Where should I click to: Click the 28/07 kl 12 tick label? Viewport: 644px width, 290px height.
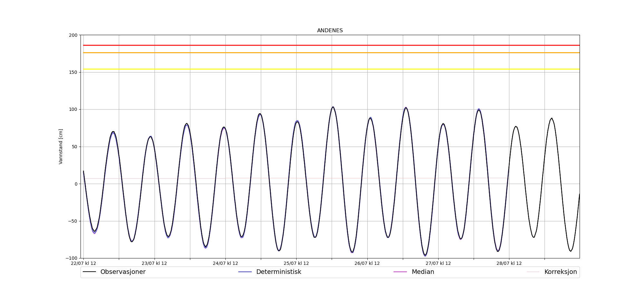509,264
